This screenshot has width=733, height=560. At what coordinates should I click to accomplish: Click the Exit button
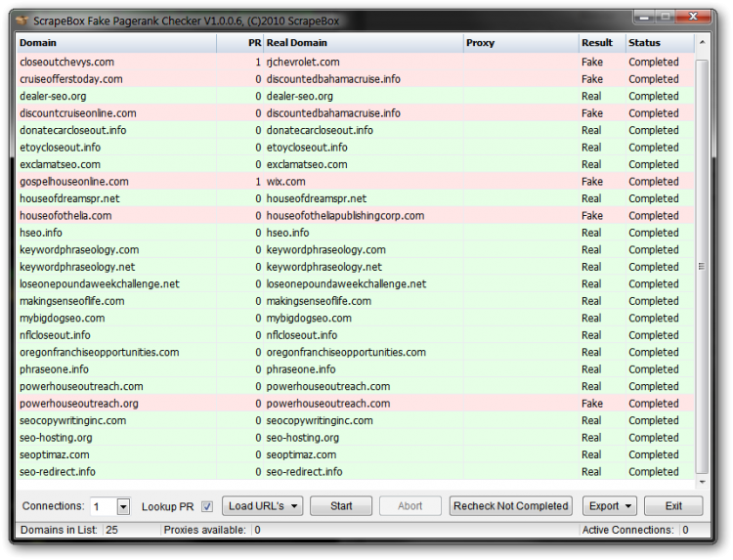coord(673,506)
